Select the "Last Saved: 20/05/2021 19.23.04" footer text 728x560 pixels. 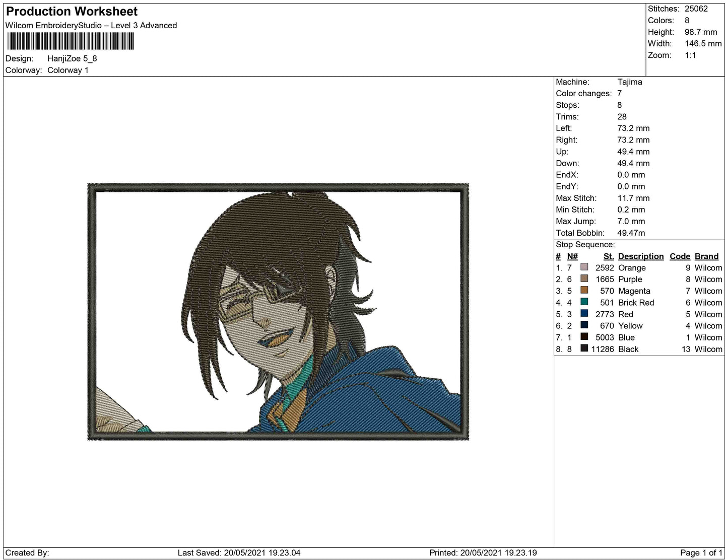pos(239,553)
